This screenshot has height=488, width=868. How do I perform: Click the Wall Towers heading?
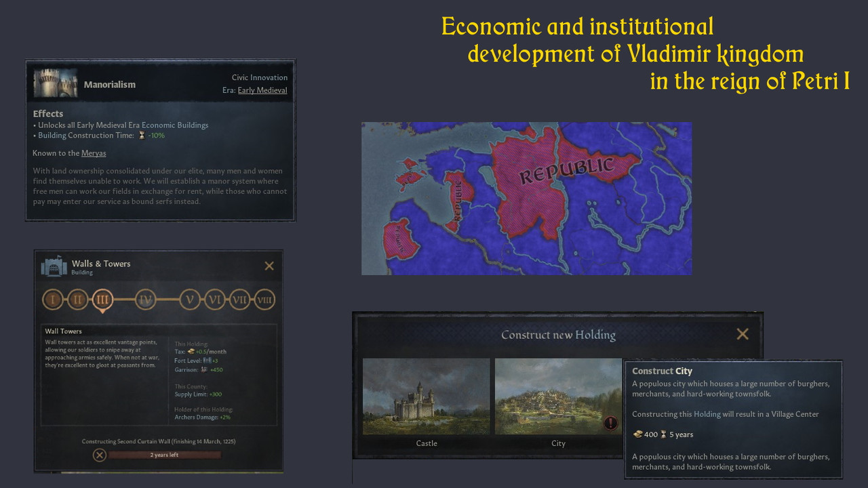pyautogui.click(x=63, y=331)
